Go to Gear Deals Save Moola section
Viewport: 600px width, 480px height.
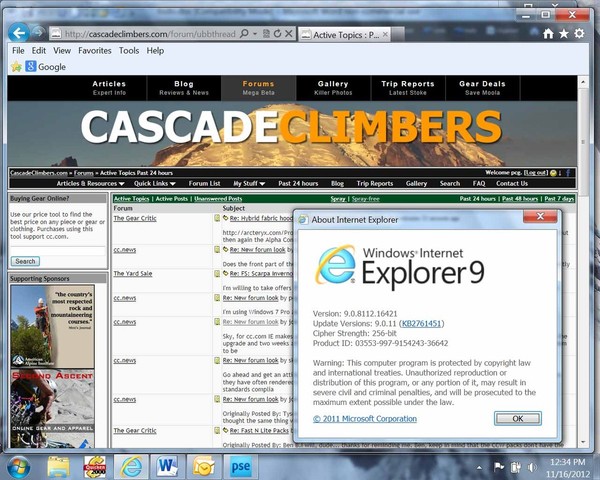483,88
